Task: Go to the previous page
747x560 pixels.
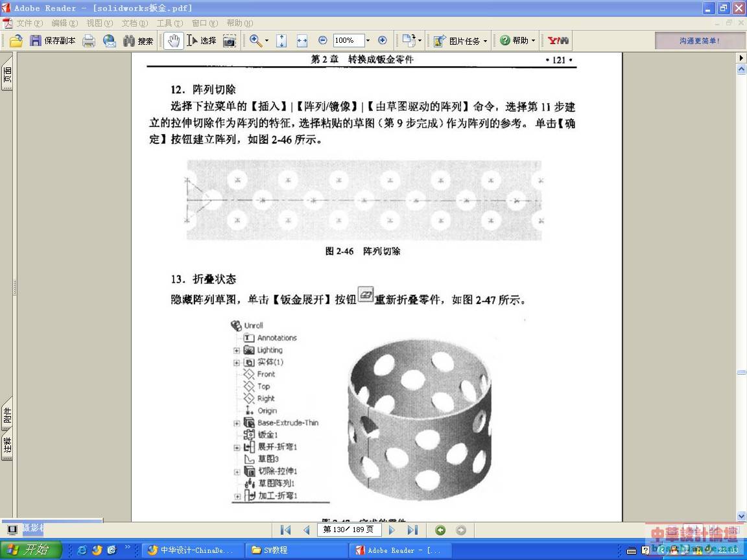Action: pos(306,530)
